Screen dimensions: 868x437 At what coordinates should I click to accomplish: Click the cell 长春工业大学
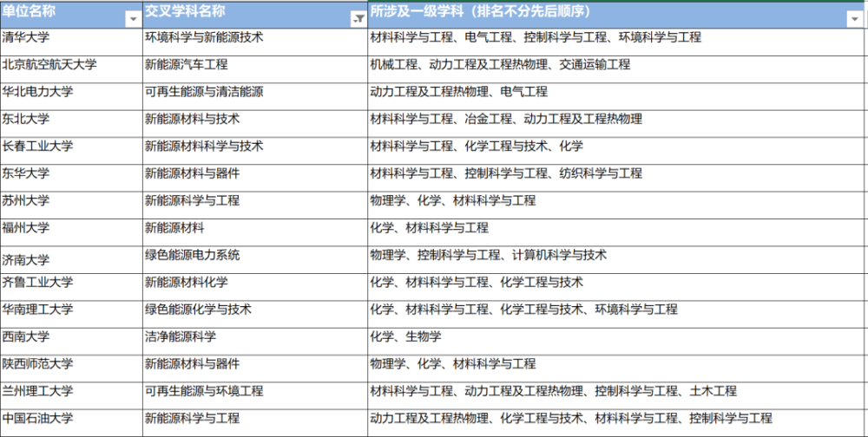71,151
